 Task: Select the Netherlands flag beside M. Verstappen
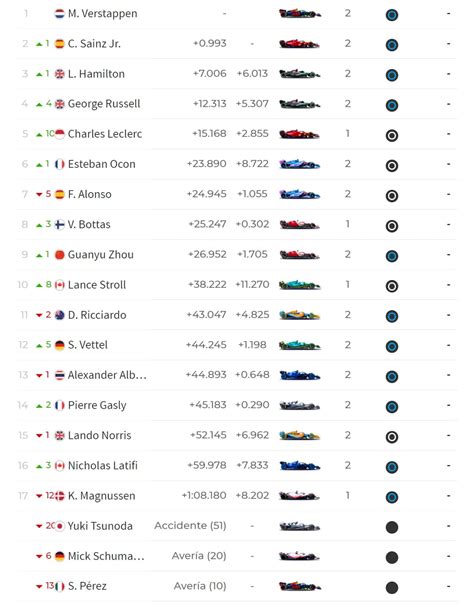coord(60,14)
